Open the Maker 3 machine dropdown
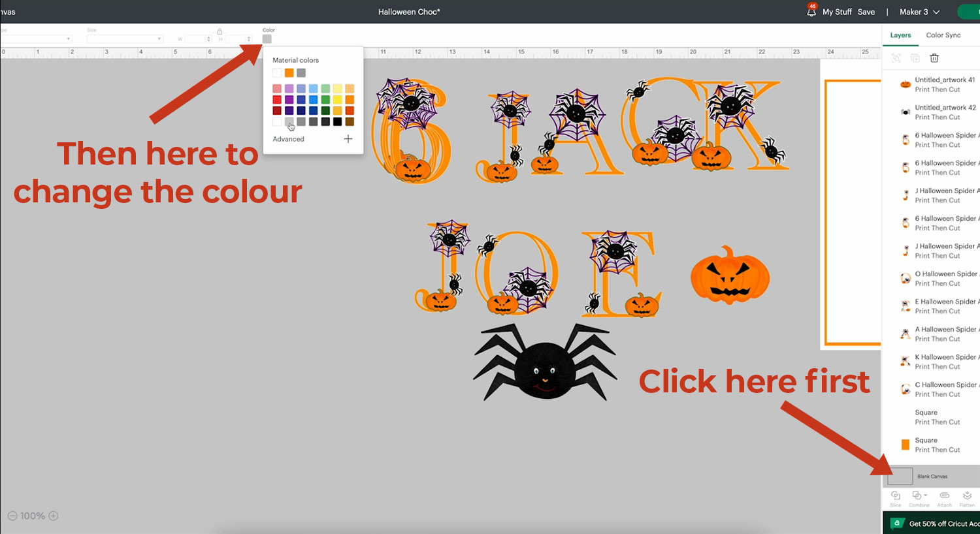Screen dimensions: 980x534 [919, 12]
